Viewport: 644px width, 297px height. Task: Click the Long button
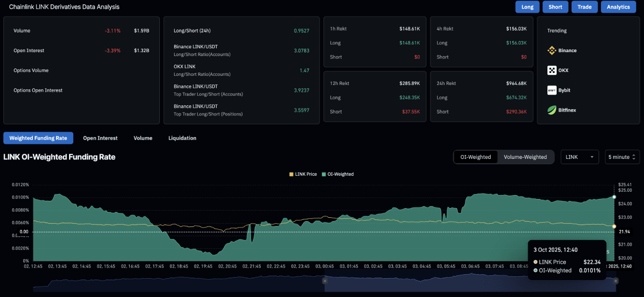[527, 7]
